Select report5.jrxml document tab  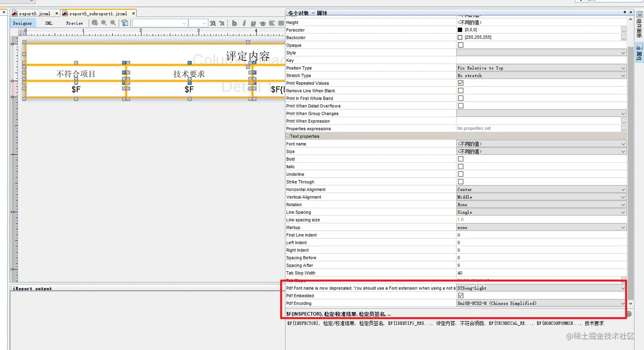pyautogui.click(x=35, y=14)
